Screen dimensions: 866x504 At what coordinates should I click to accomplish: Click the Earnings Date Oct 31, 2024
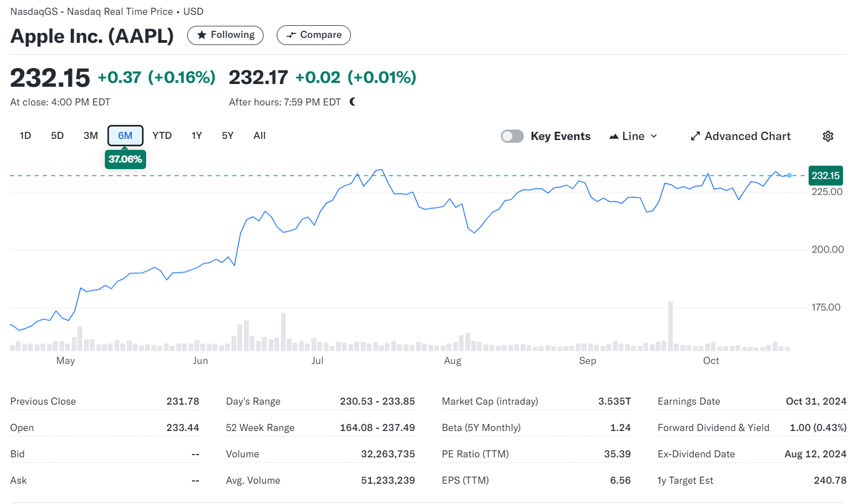coord(816,401)
